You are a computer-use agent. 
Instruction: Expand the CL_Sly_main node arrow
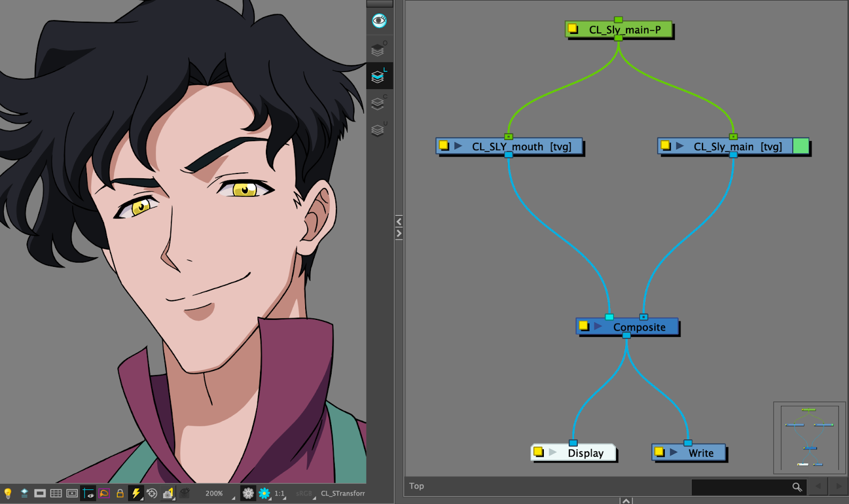pos(680,146)
